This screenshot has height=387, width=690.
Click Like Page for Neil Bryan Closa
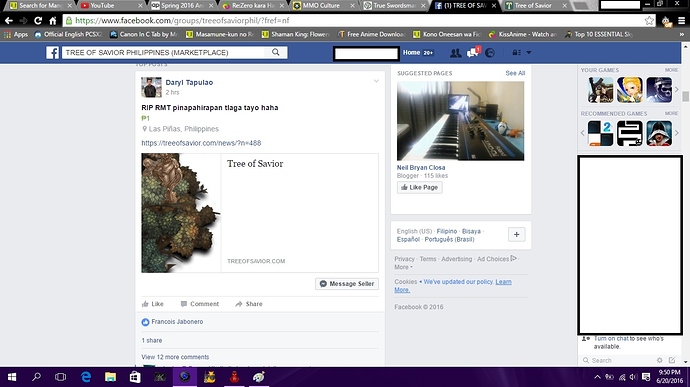[419, 188]
